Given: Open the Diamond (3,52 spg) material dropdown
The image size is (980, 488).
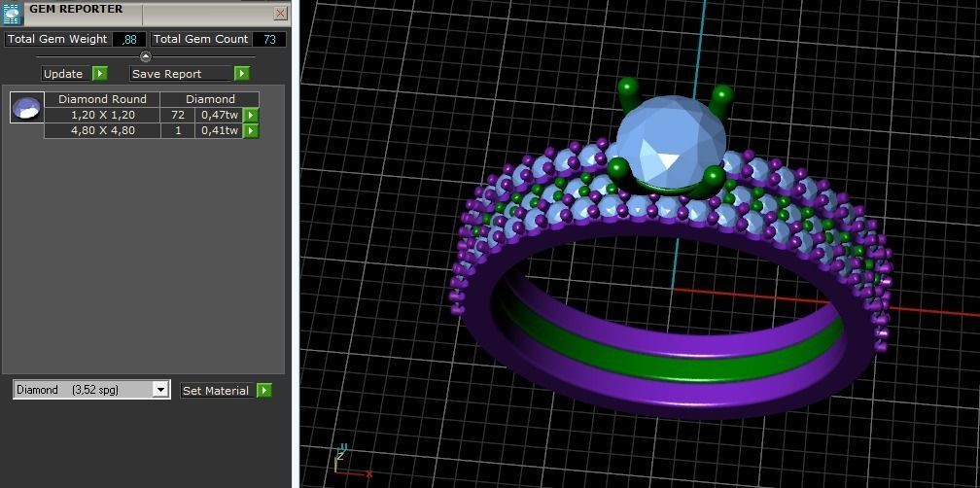Looking at the screenshot, I should coord(160,390).
